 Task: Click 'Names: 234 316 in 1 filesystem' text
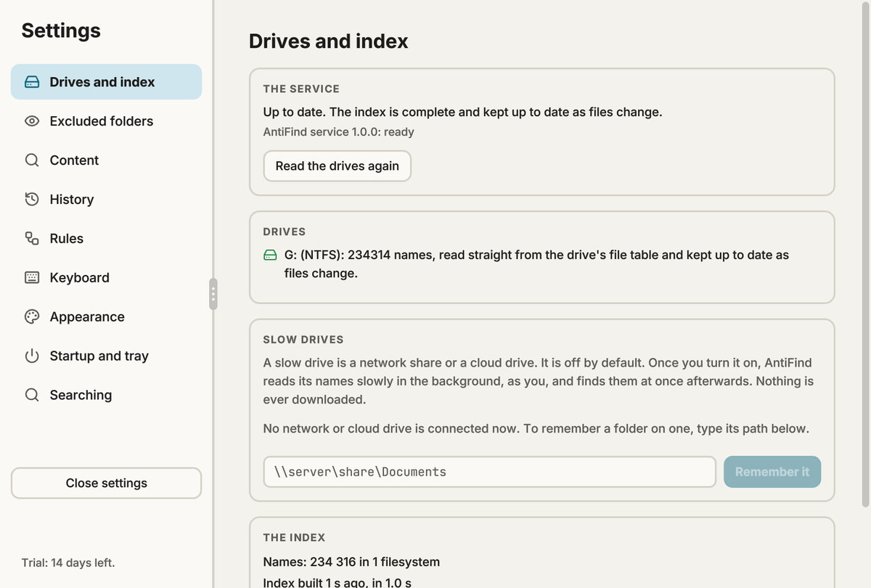point(351,562)
